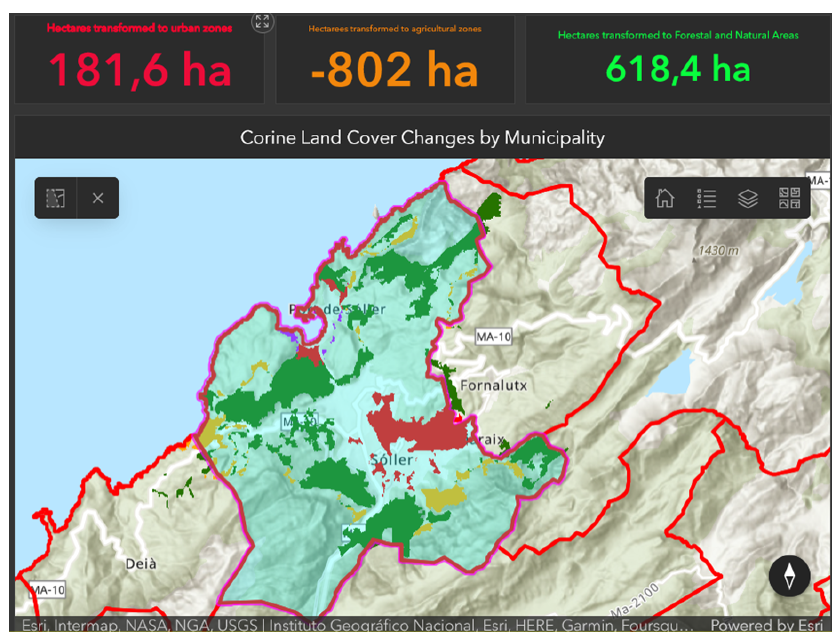The width and height of the screenshot is (840, 643).
Task: Click the map Home extent icon
Action: 665,198
